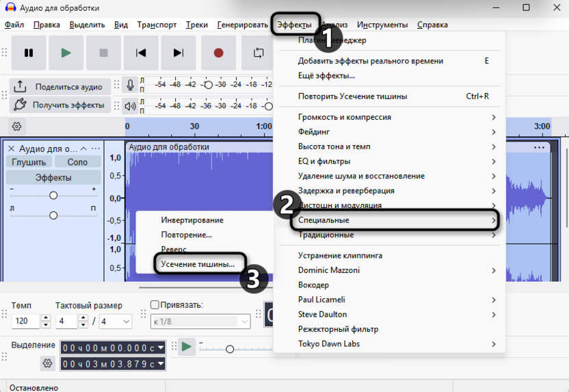Click the microphone record meter icon
Image resolution: width=569 pixels, height=392 pixels.
[x=130, y=85]
